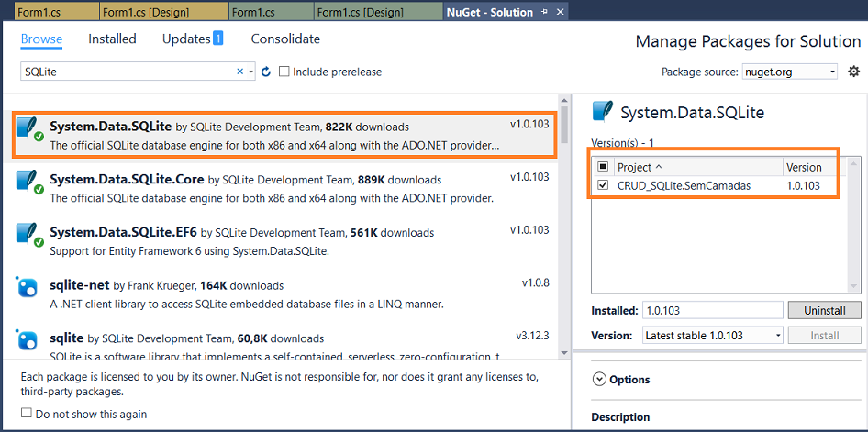The width and height of the screenshot is (868, 432).
Task: Click the Uninstall button
Action: point(824,310)
